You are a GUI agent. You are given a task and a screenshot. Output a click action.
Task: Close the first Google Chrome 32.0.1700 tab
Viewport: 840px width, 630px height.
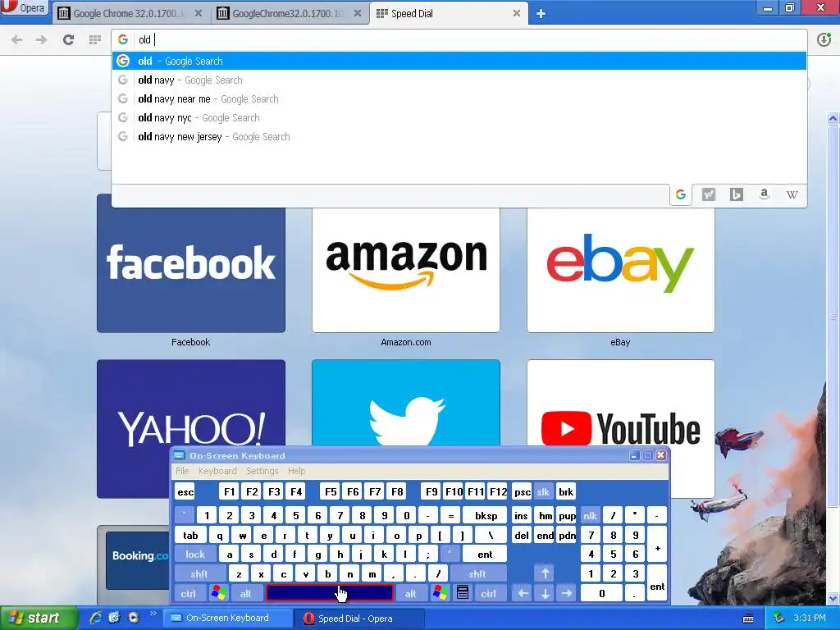coord(199,13)
